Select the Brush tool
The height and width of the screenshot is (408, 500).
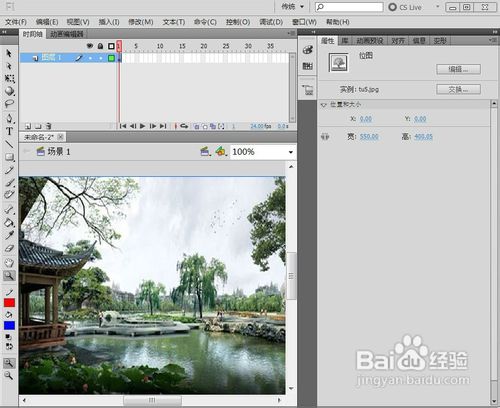9,183
